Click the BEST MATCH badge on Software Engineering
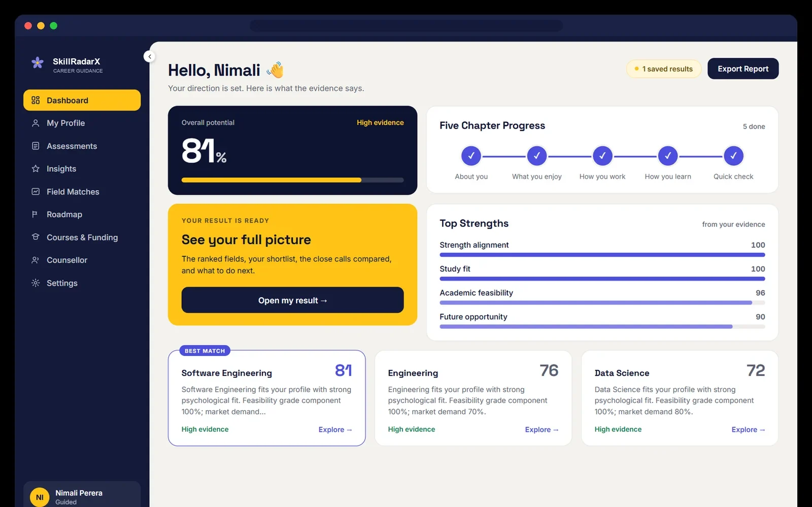812x507 pixels. pos(205,351)
